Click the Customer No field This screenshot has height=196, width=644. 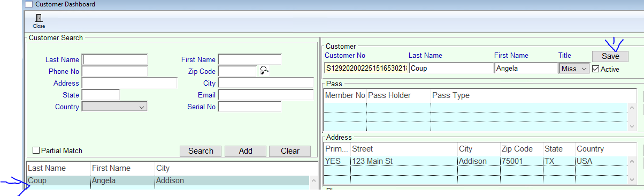click(x=366, y=68)
